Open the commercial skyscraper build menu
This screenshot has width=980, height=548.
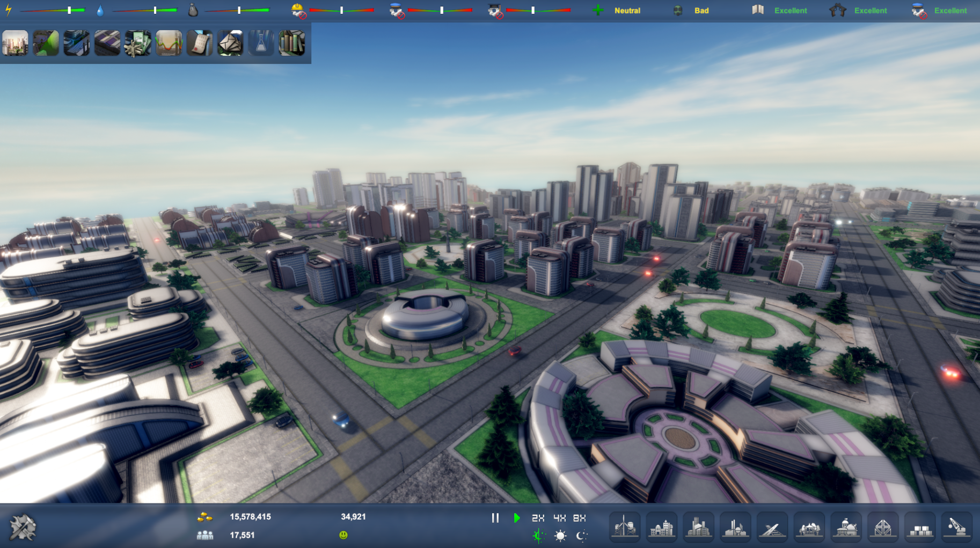(x=698, y=527)
